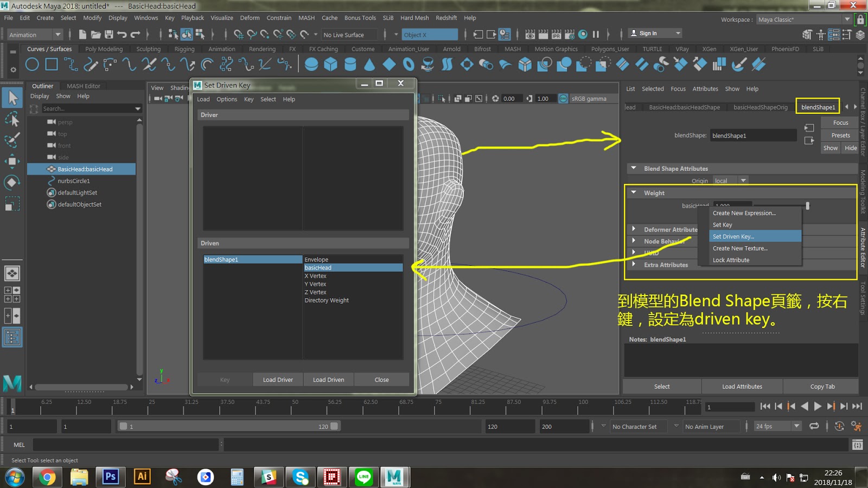
Task: Click the Undo icon in the toolbar
Action: coord(124,34)
